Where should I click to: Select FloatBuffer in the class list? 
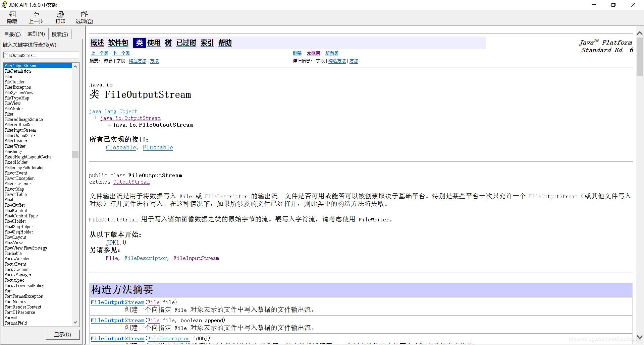(14, 205)
